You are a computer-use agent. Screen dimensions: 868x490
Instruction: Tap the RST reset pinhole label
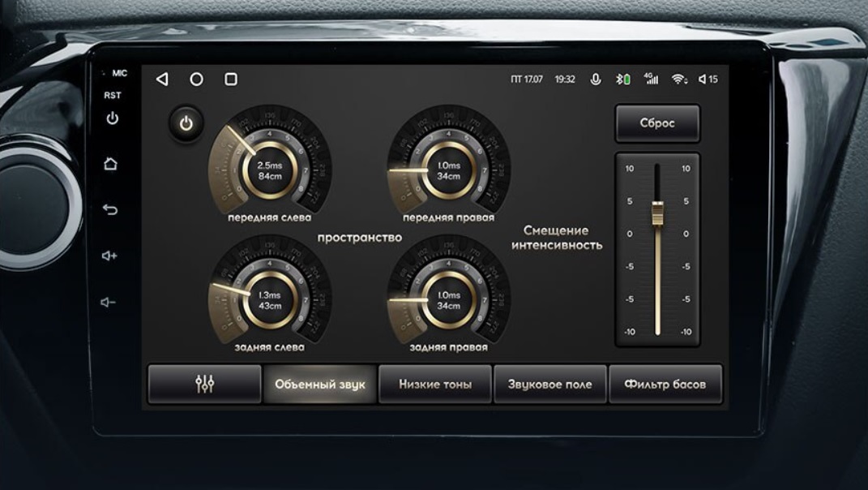113,96
